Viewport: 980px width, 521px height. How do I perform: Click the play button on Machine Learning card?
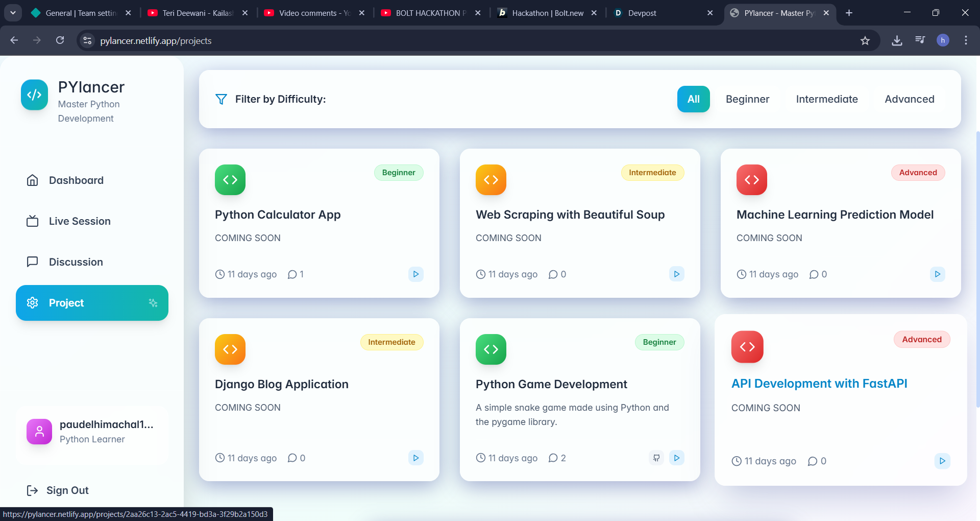(x=938, y=274)
